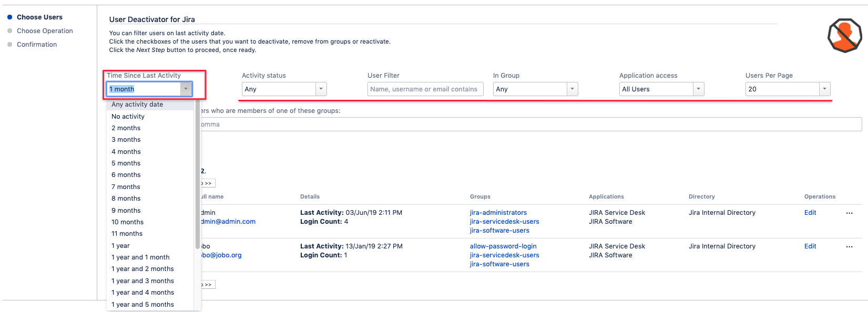Pick '7 months' option
The height and width of the screenshot is (312, 868).
click(150, 187)
